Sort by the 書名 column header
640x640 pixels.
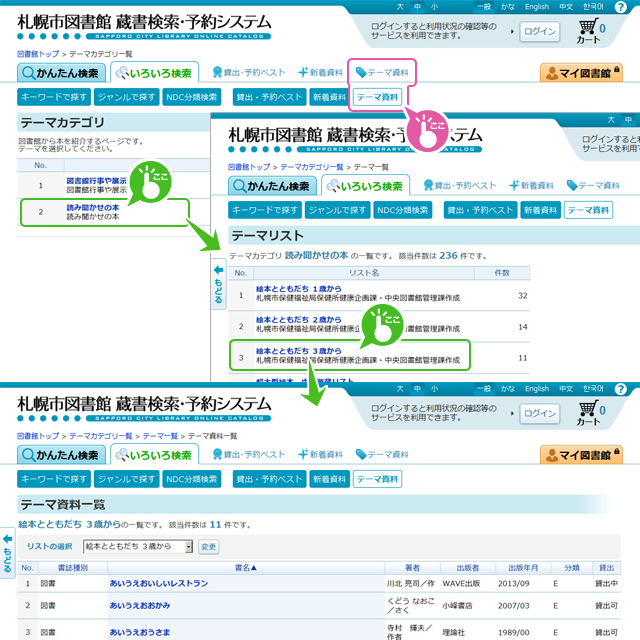pos(246,568)
